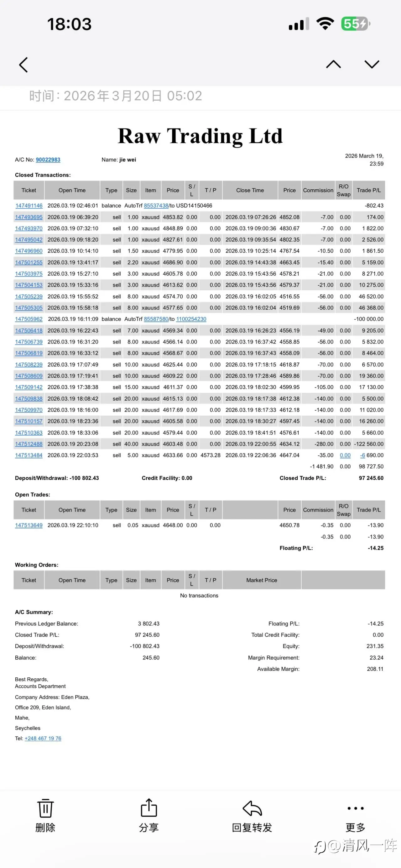The height and width of the screenshot is (868, 401).
Task: Open ticket link 147506739
Action: [x=29, y=342]
